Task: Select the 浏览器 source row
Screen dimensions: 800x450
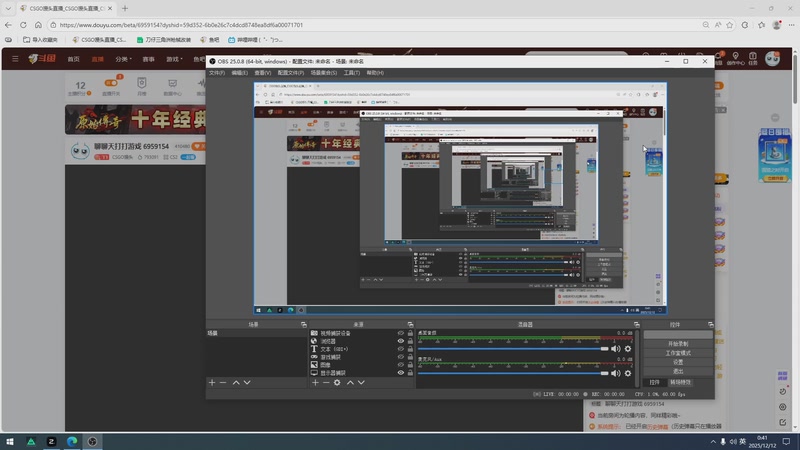Action: coord(361,341)
